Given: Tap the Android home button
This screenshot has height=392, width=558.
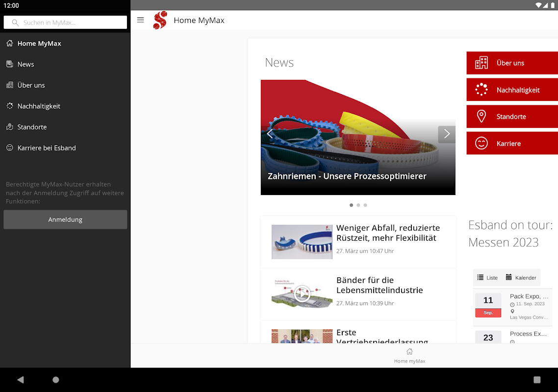Looking at the screenshot, I should 56,380.
